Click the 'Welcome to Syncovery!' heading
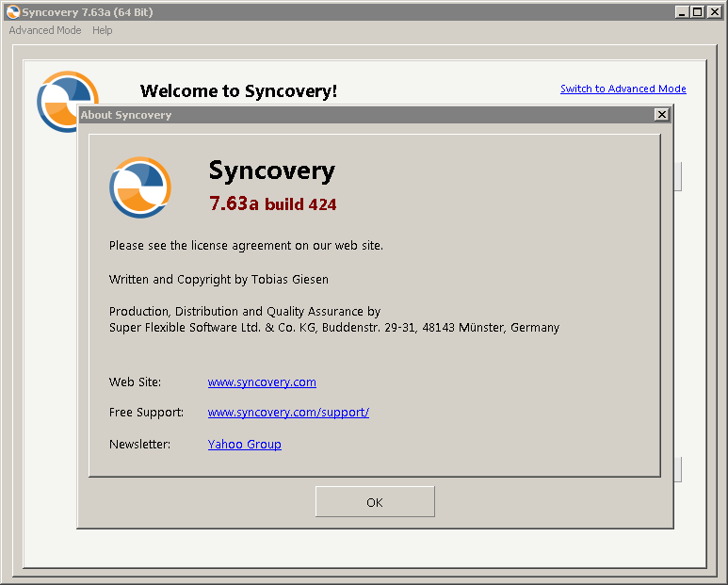 tap(238, 91)
